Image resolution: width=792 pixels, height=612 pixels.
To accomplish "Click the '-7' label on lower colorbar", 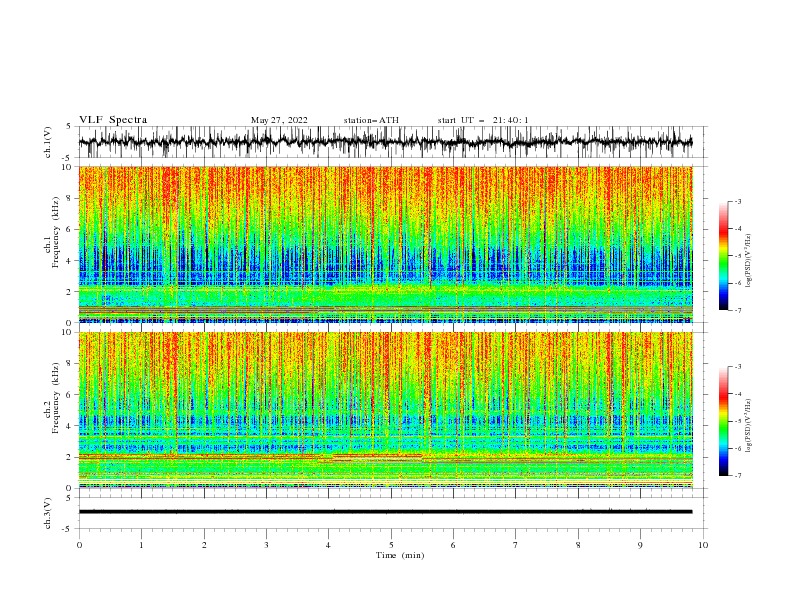I will tap(737, 476).
